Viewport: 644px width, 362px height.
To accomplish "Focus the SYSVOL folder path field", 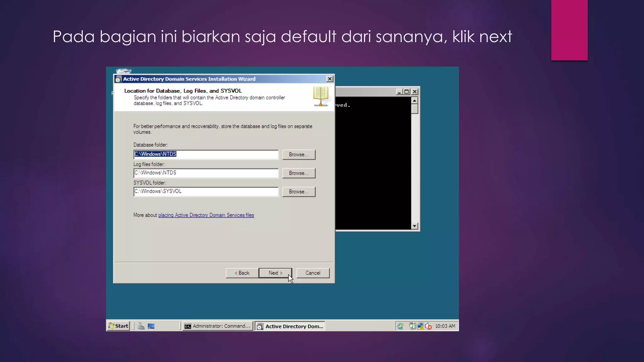I will pyautogui.click(x=206, y=191).
